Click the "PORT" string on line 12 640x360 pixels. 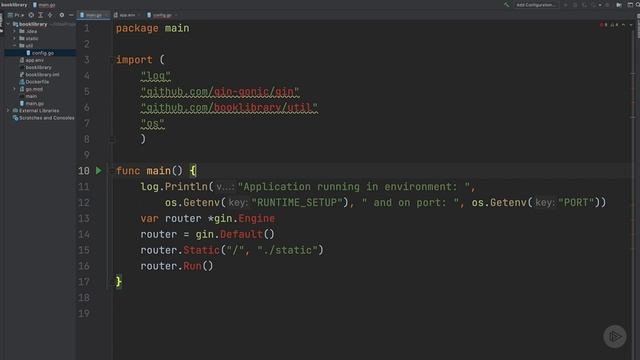576,202
